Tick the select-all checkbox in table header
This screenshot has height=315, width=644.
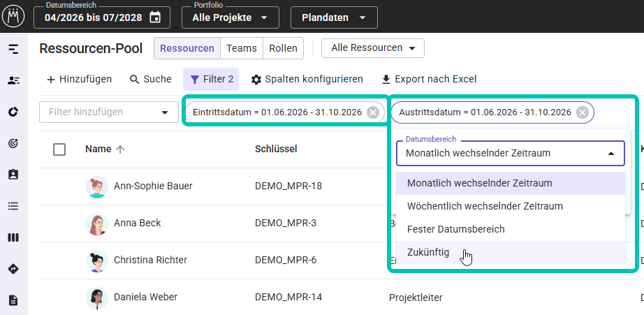coord(59,149)
